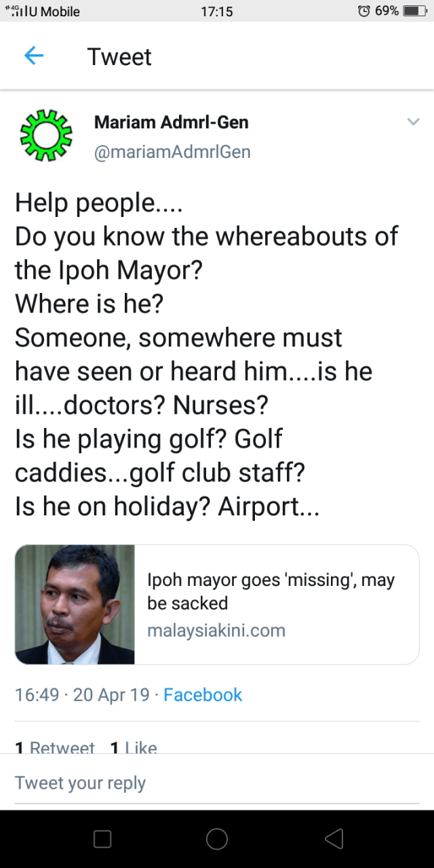This screenshot has width=434, height=868.
Task: Open the 'Ipoh mayor goes missing' article headline
Action: click(x=271, y=591)
